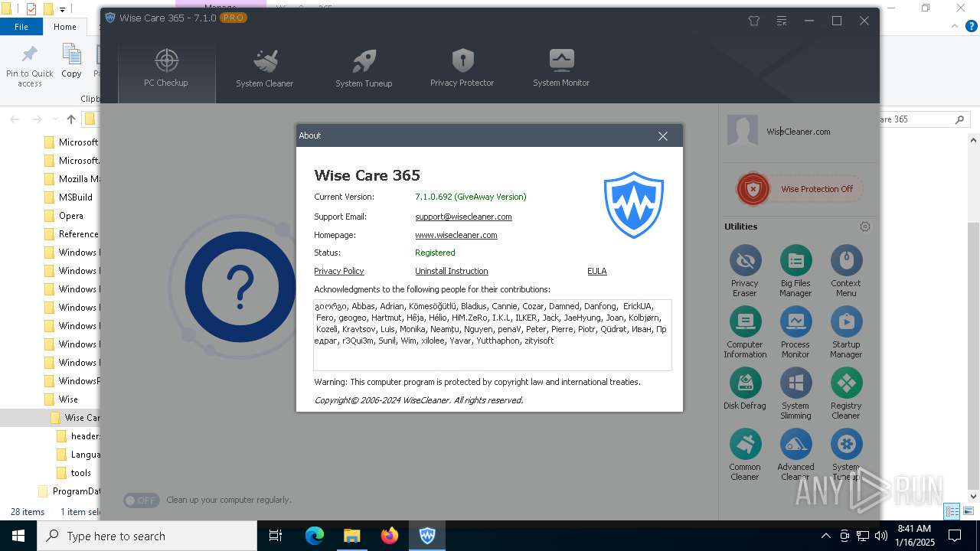980x551 pixels.
Task: Switch to System Cleaner tab
Action: [x=264, y=68]
